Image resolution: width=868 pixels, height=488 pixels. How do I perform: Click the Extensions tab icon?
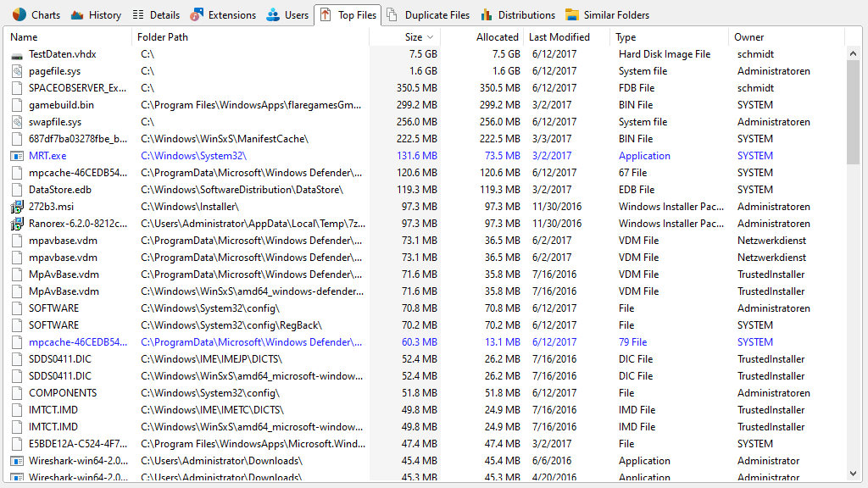[x=197, y=14]
